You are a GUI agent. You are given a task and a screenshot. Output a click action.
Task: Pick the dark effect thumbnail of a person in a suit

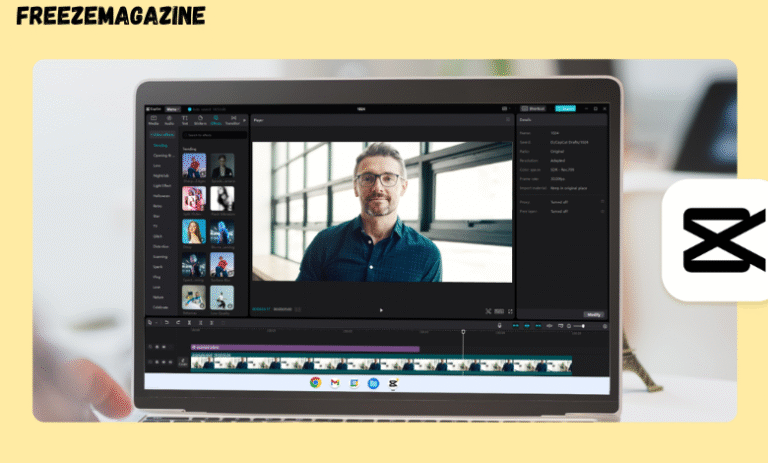pos(222,166)
